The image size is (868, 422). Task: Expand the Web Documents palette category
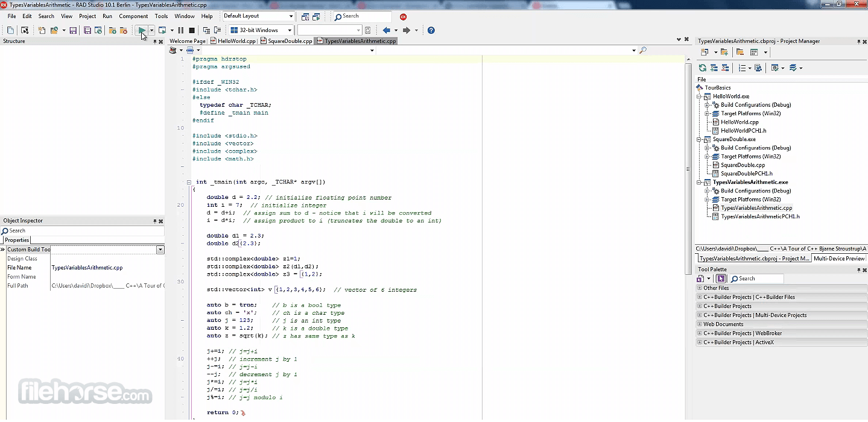700,324
